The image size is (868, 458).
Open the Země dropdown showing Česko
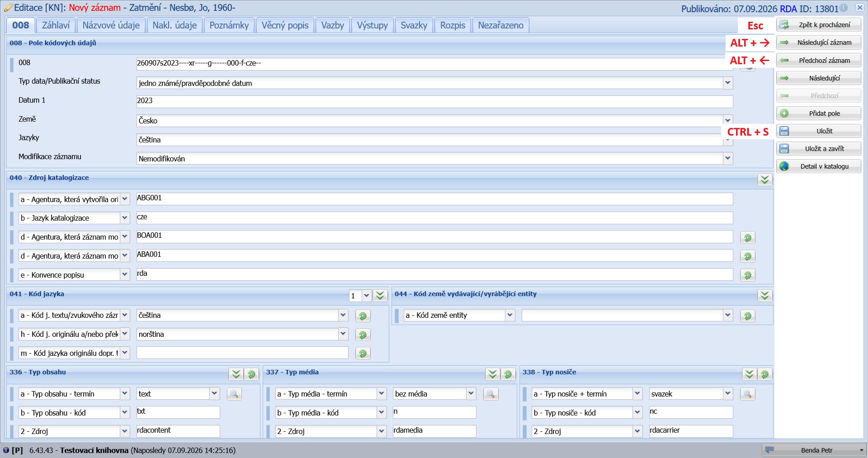(x=728, y=120)
